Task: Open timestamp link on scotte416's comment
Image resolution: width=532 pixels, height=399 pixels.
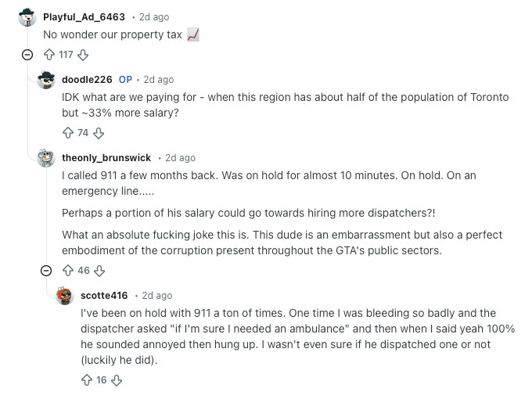Action: pyautogui.click(x=156, y=296)
